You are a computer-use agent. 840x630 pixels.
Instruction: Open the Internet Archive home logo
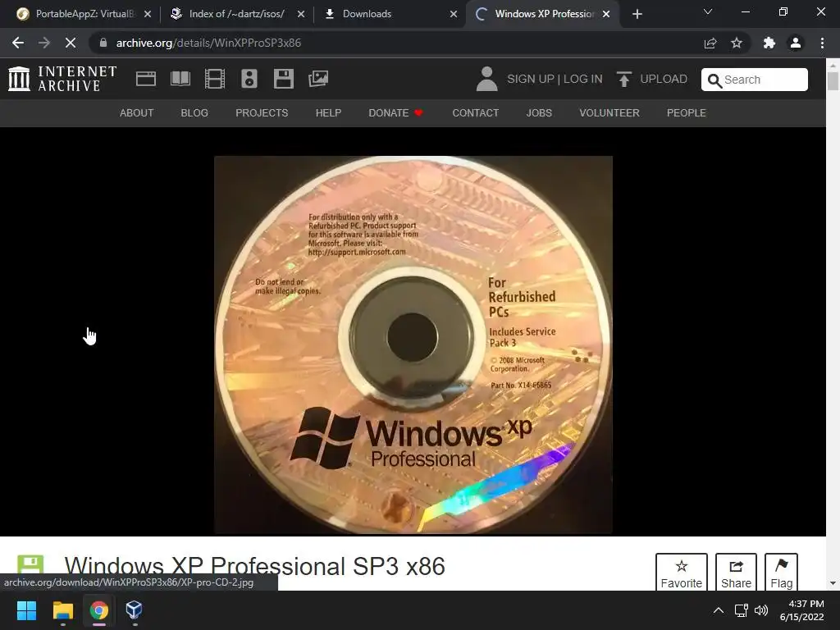point(62,79)
